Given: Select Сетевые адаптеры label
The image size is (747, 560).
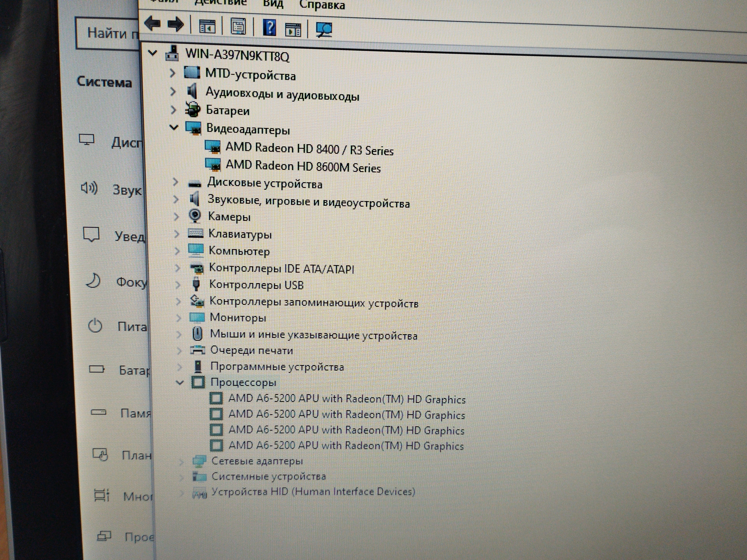Looking at the screenshot, I should pyautogui.click(x=257, y=461).
